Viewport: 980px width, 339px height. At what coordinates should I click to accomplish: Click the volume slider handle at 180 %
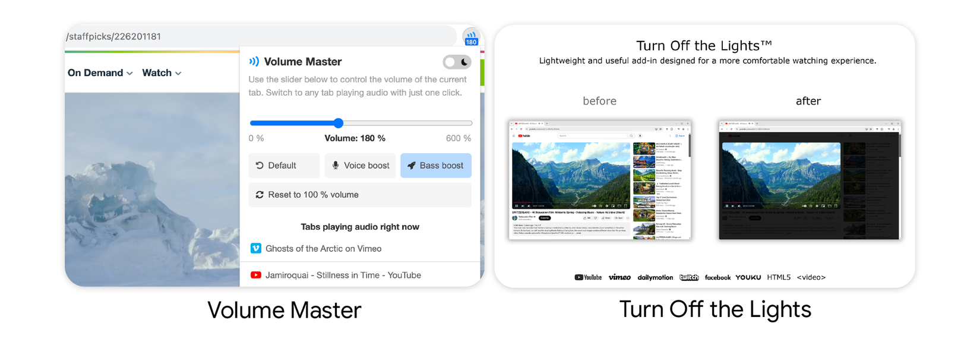click(x=339, y=123)
